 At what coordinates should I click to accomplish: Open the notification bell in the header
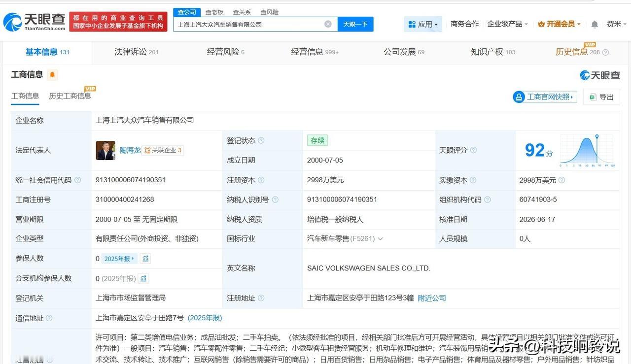coord(595,24)
